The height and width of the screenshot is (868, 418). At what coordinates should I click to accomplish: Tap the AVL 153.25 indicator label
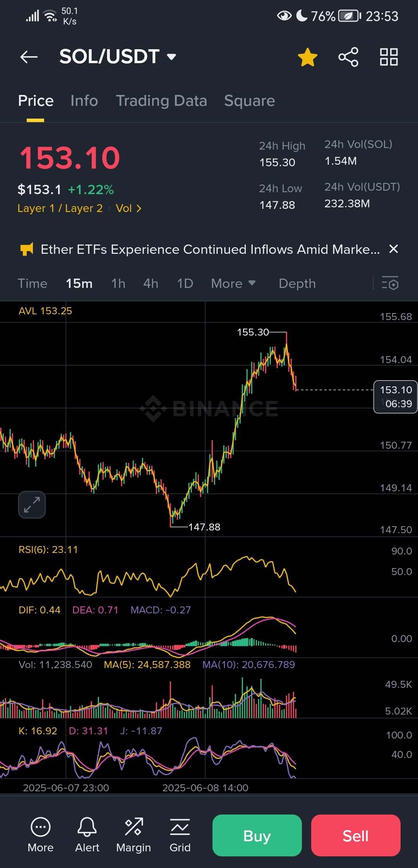coord(45,311)
